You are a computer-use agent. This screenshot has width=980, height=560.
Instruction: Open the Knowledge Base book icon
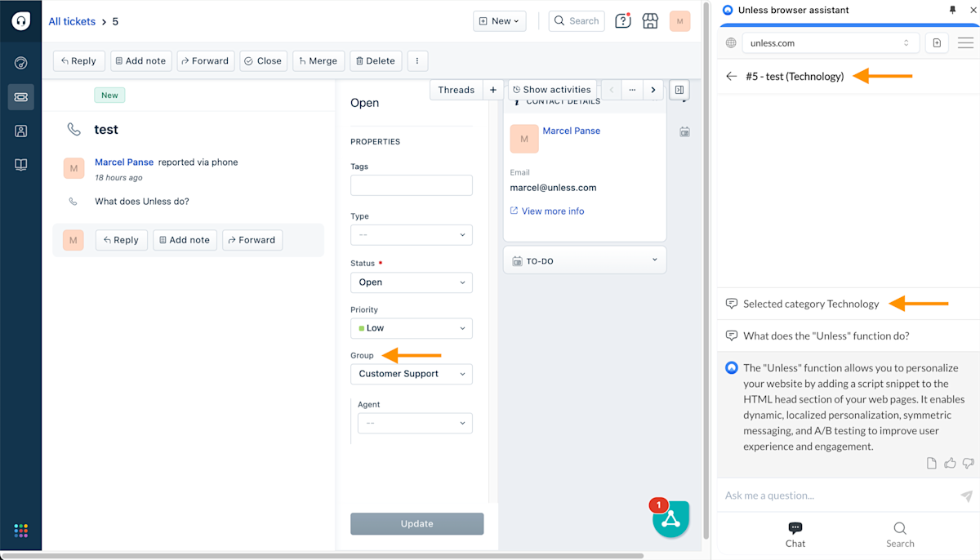tap(20, 164)
